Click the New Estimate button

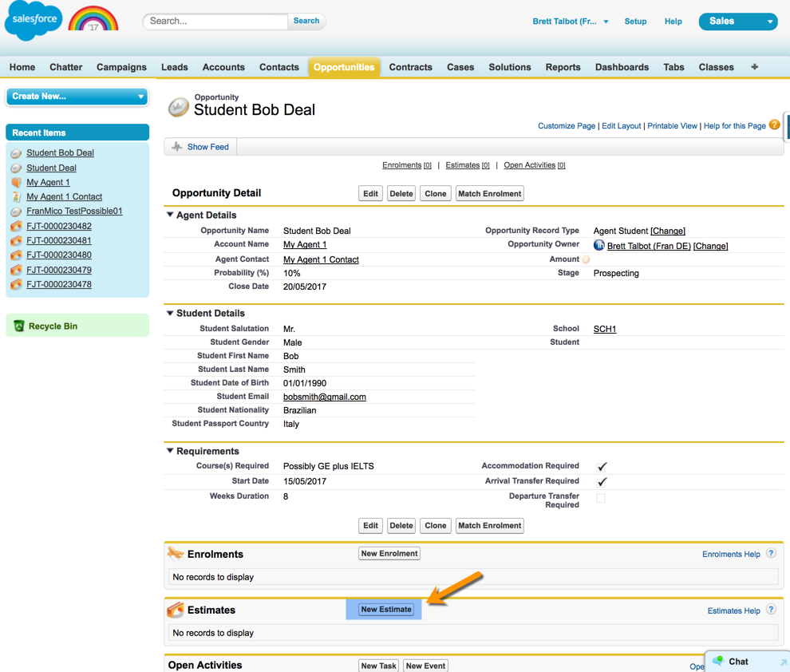(386, 610)
